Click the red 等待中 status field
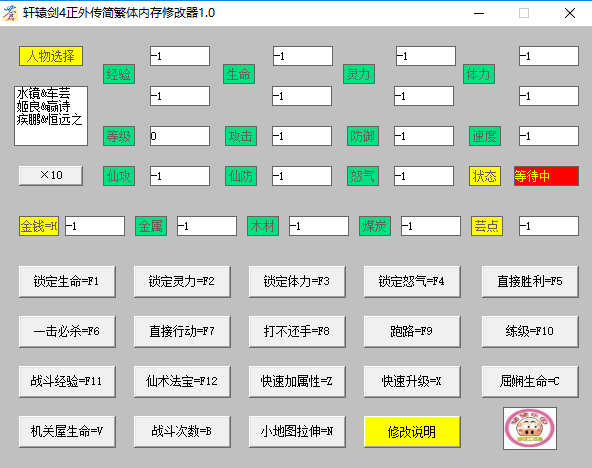The height and width of the screenshot is (468, 592). (x=546, y=176)
